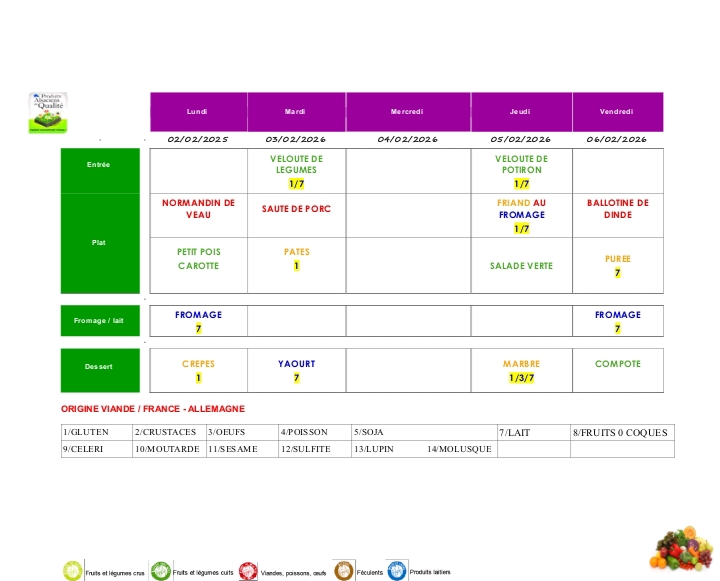Click the green Plat row label
Image resolution: width=720 pixels, height=581 pixels.
coord(99,243)
